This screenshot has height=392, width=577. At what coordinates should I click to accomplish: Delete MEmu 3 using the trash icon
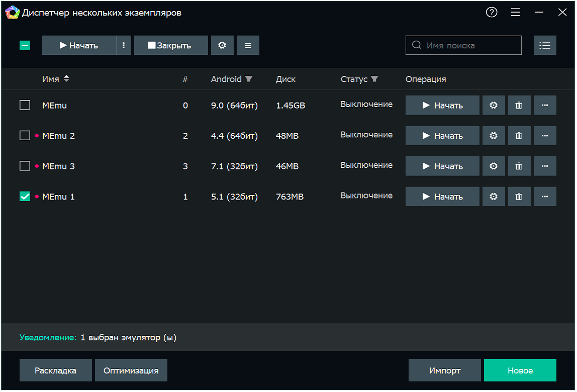519,166
